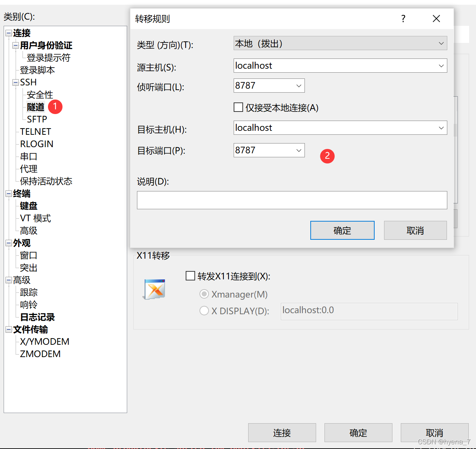Select 代理 category
476x449 pixels.
click(x=29, y=169)
